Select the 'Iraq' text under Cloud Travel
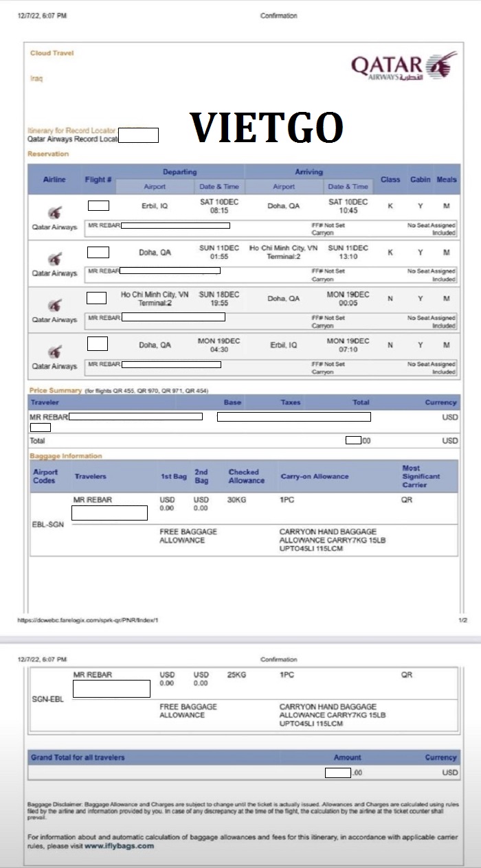481x868 pixels. pyautogui.click(x=36, y=78)
